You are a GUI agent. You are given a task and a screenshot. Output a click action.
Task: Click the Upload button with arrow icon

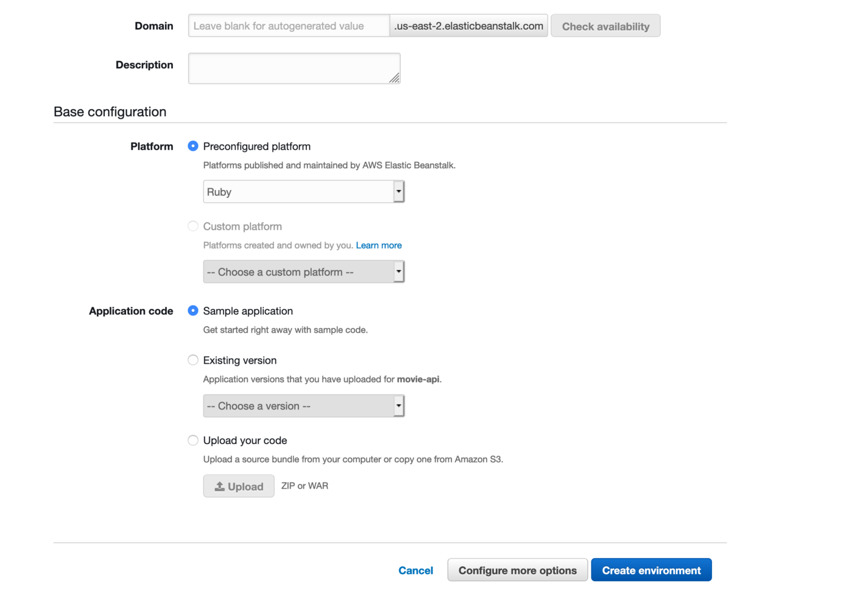239,486
